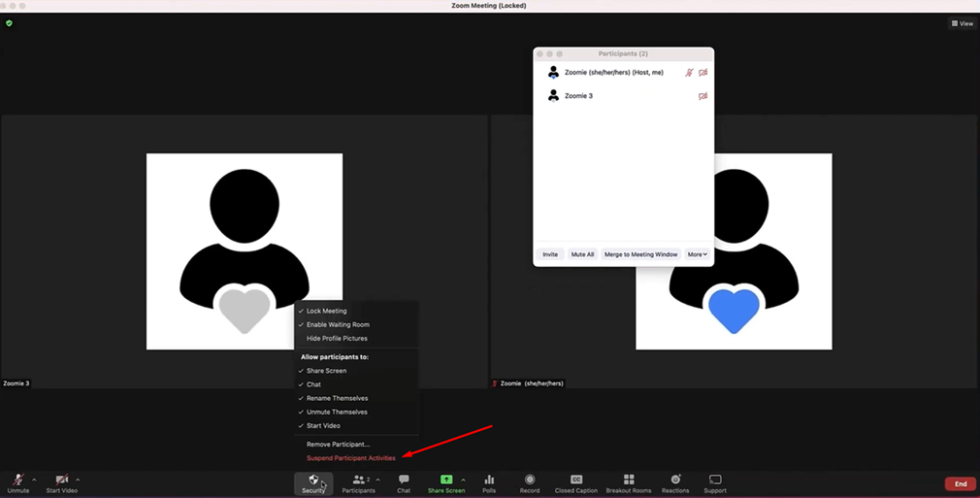Viewport: 980px width, 498px height.
Task: Click the Security shield icon in toolbar
Action: (x=312, y=480)
